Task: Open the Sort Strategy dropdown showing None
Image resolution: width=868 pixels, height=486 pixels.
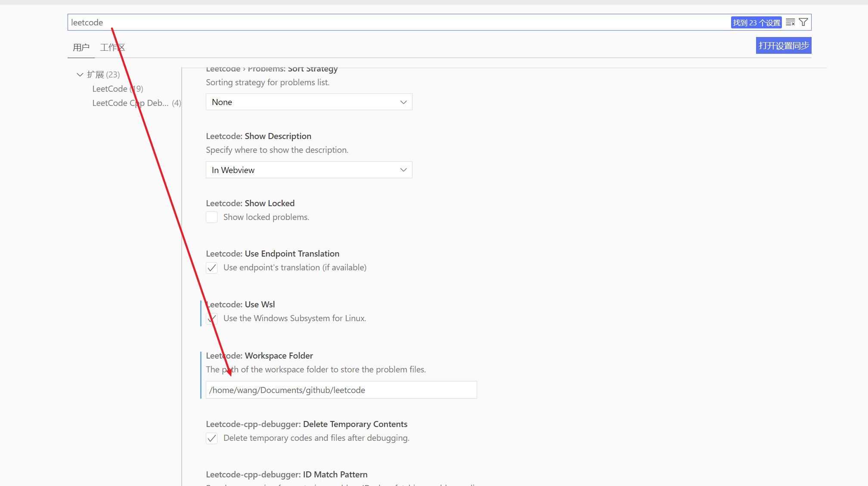Action: [x=309, y=102]
